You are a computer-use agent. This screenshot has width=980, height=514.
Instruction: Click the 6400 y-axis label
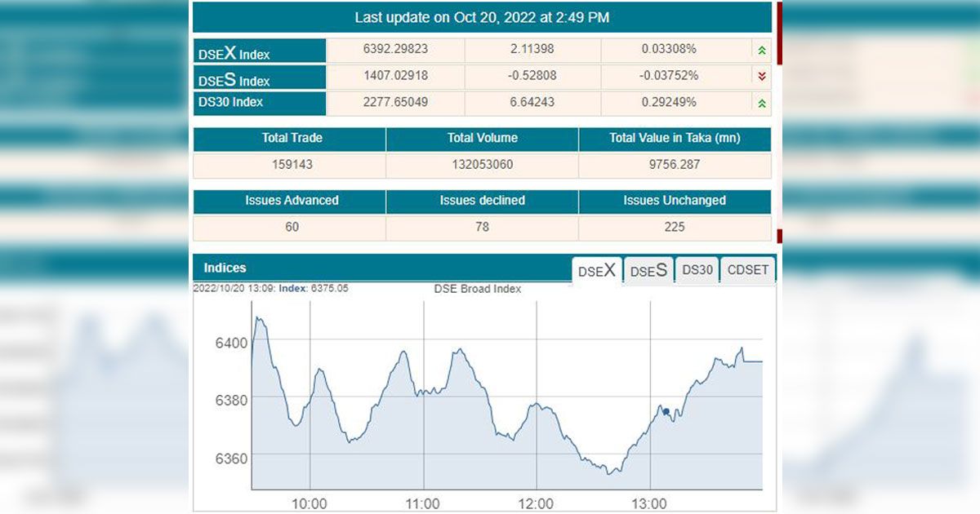[231, 343]
